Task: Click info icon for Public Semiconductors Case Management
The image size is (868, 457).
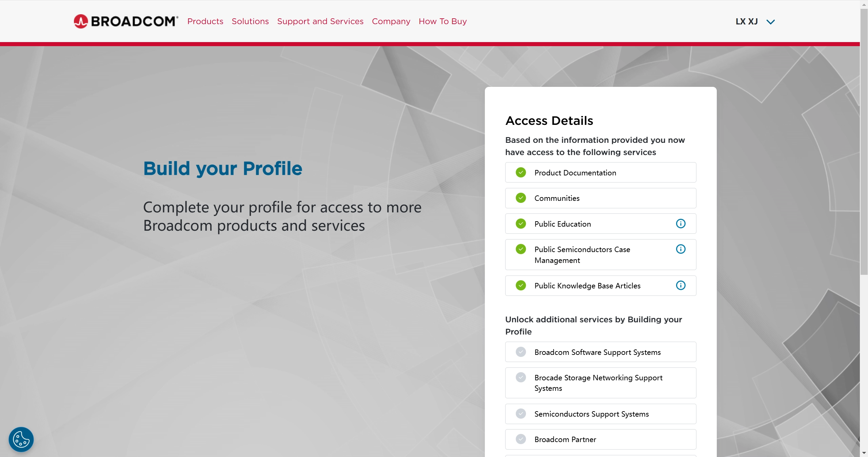Action: [x=680, y=249]
